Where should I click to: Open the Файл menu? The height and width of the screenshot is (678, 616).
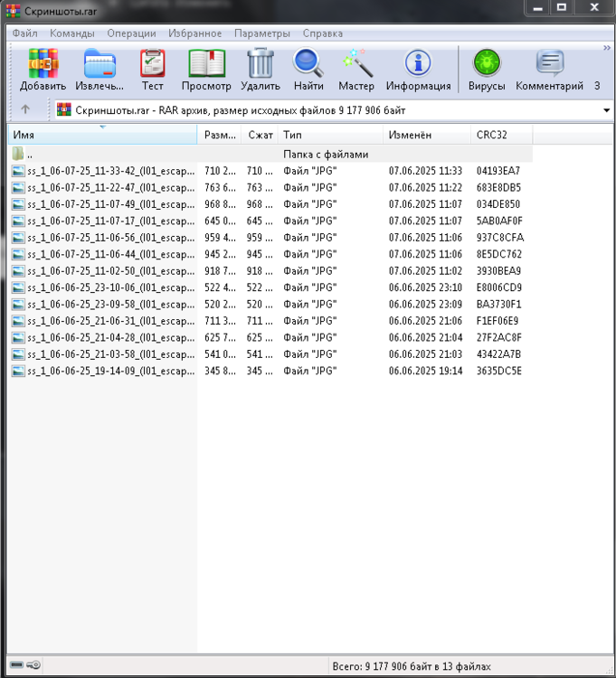pyautogui.click(x=25, y=33)
